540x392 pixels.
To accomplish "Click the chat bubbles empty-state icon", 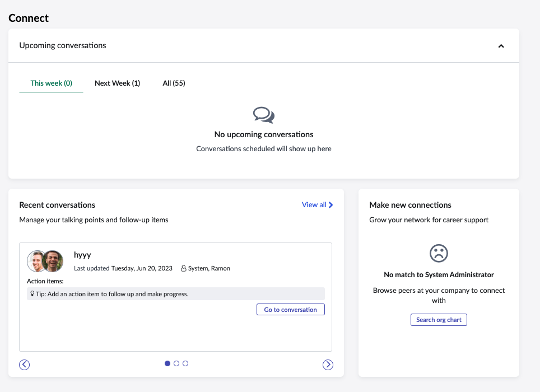I will pos(264,115).
